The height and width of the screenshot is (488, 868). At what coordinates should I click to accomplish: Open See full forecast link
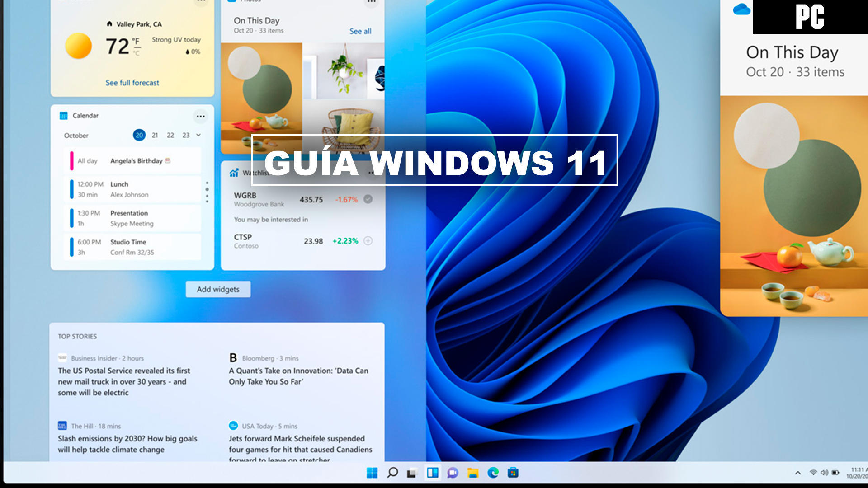pyautogui.click(x=132, y=83)
